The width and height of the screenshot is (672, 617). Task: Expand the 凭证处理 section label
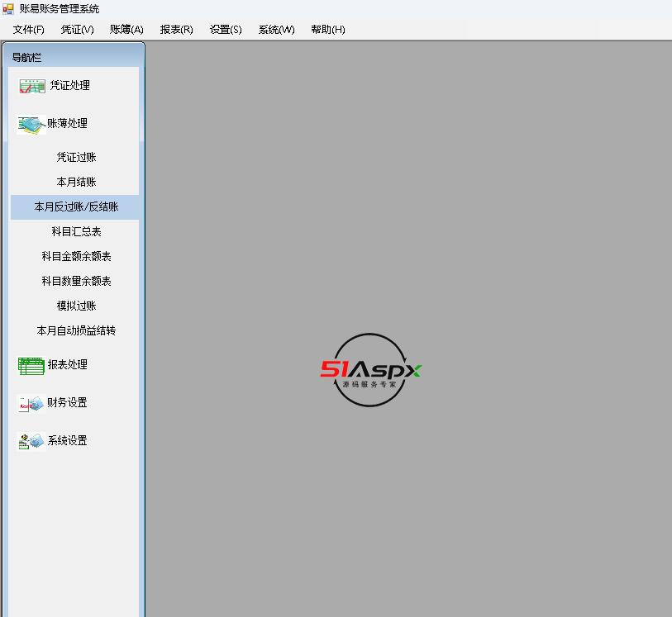coord(70,85)
